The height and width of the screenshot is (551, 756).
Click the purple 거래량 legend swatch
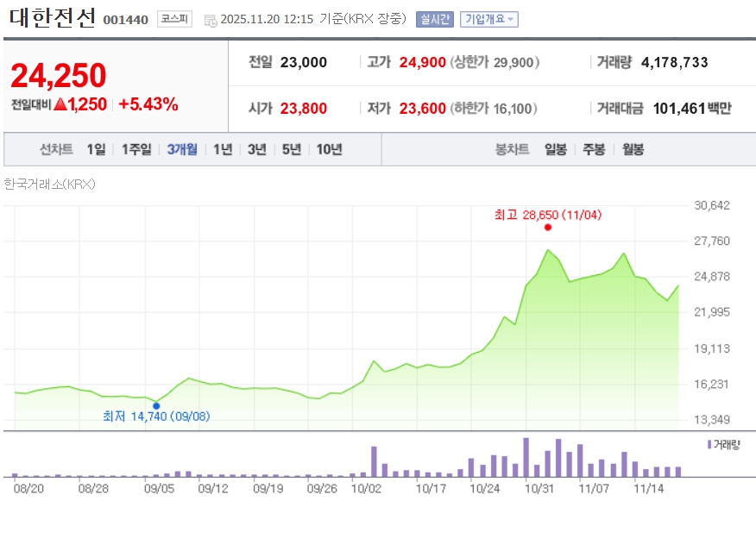click(x=709, y=444)
